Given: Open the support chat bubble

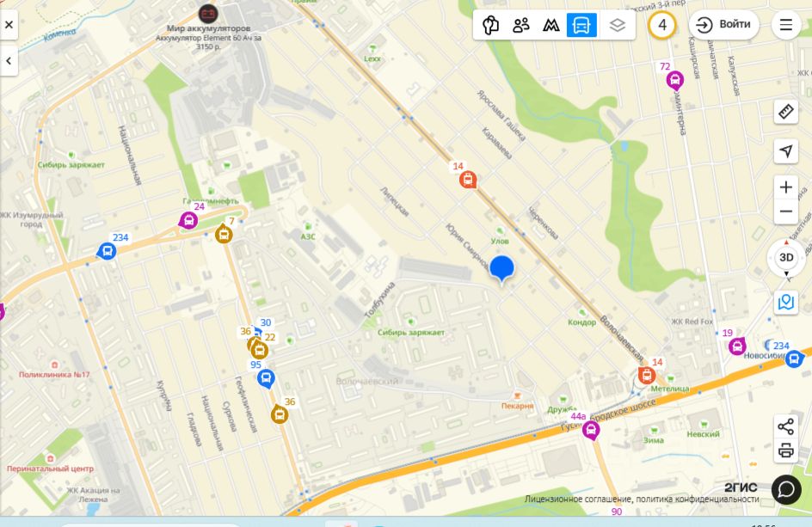Looking at the screenshot, I should 786,489.
